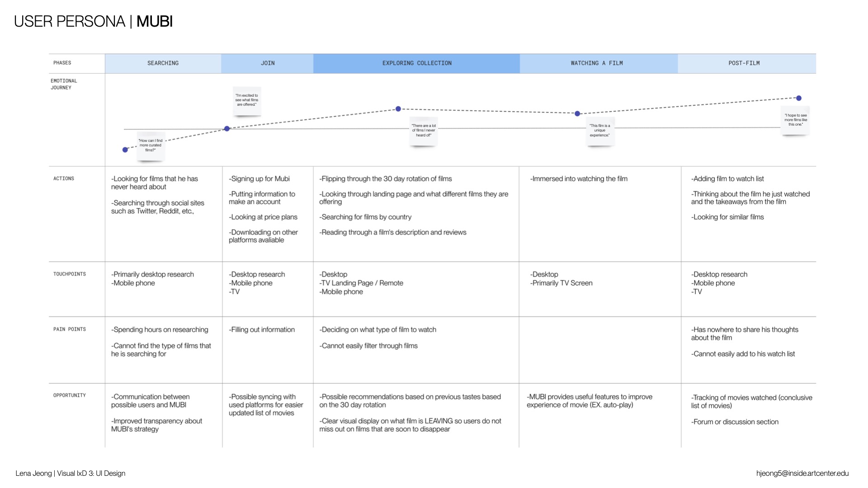Click the 'This film is a unique experience' note
The width and height of the screenshot is (868, 488).
pyautogui.click(x=600, y=131)
